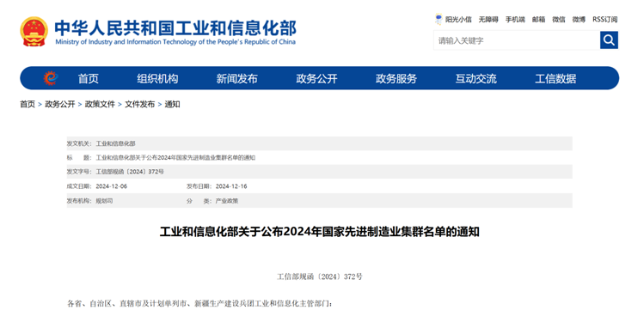644x316 pixels.
Task: Open the 首页 navigation tab
Action: [89, 78]
